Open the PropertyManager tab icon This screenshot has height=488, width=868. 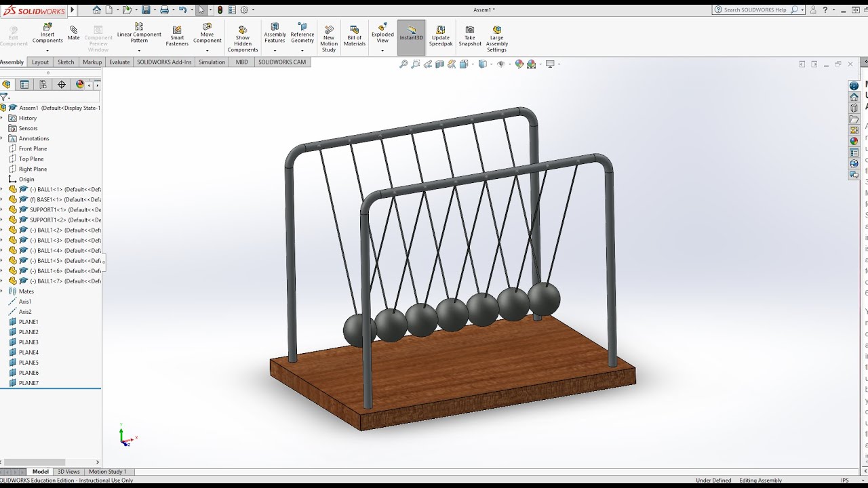pos(24,85)
